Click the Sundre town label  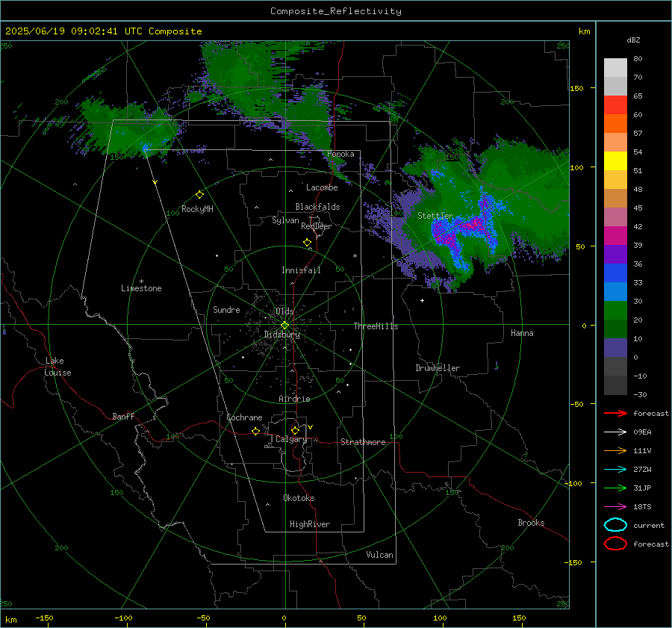pyautogui.click(x=226, y=309)
